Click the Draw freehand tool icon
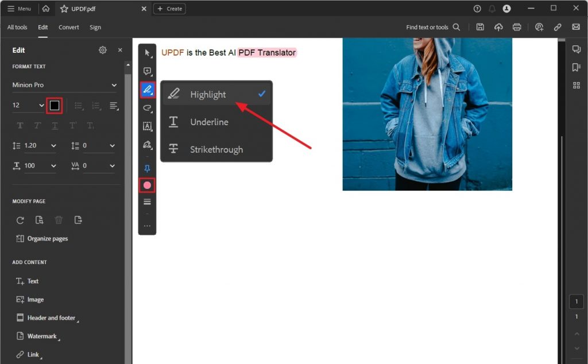Screen dimensions: 588x364 [x=147, y=108]
